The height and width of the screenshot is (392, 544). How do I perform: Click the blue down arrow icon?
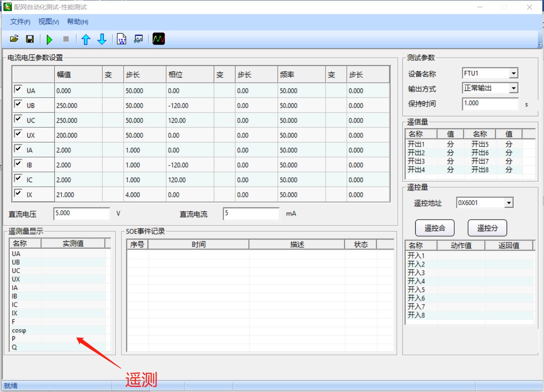(x=102, y=39)
